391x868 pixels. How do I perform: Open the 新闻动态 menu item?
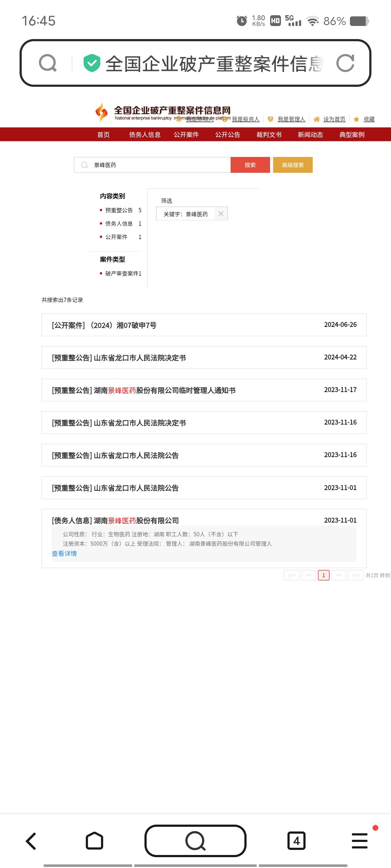(311, 135)
